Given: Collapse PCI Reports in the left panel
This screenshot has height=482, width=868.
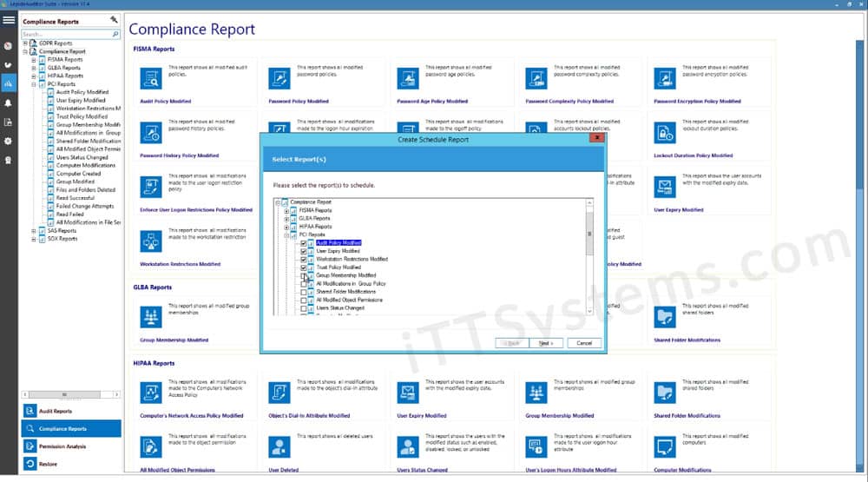Looking at the screenshot, I should [34, 85].
